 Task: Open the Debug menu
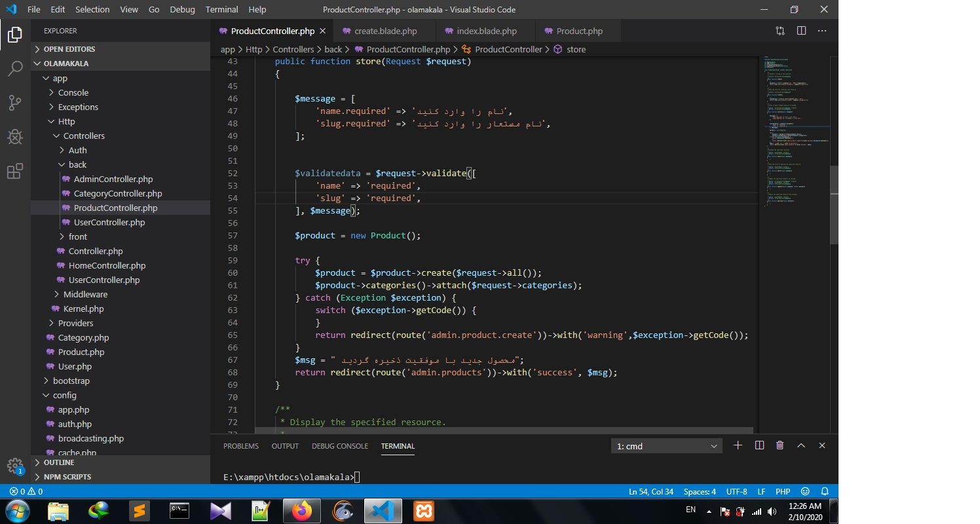click(x=182, y=10)
